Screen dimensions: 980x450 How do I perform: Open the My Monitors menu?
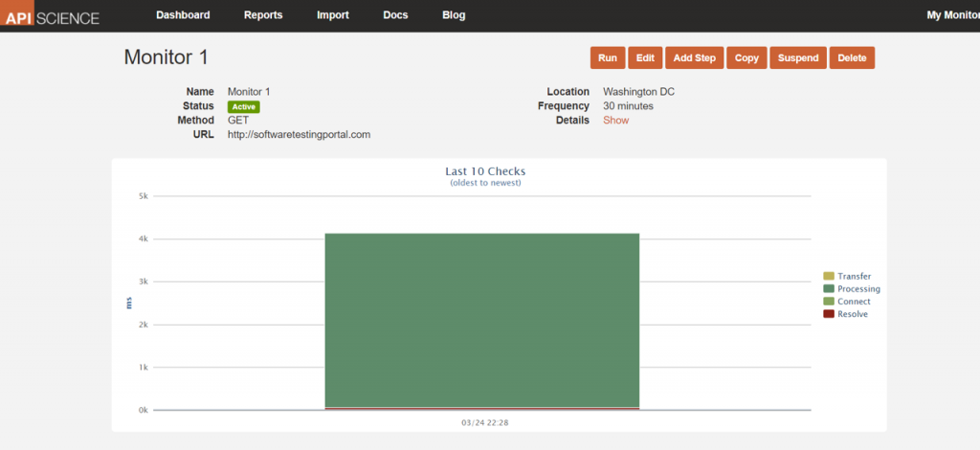click(952, 15)
